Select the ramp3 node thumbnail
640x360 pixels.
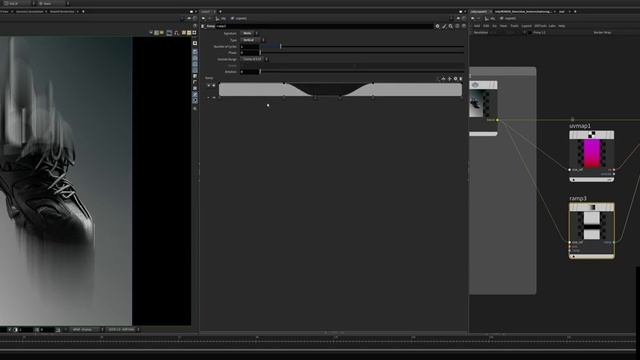(592, 225)
